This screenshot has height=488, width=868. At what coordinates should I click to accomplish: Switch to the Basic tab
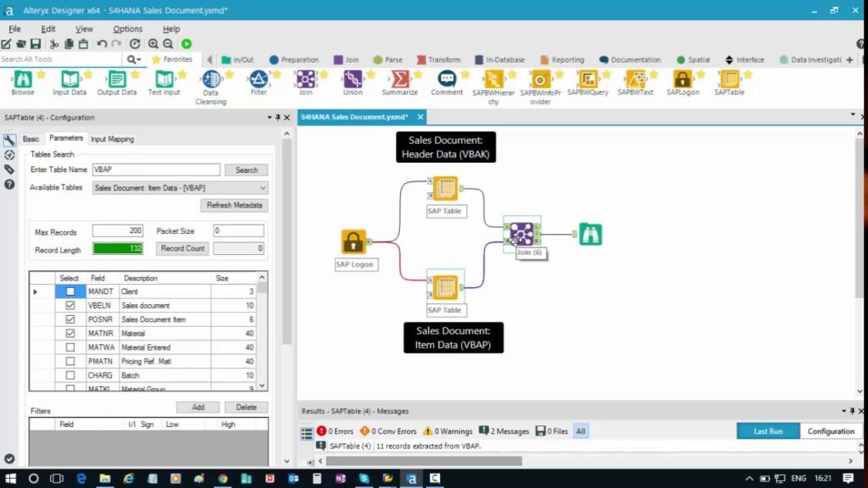pos(31,139)
